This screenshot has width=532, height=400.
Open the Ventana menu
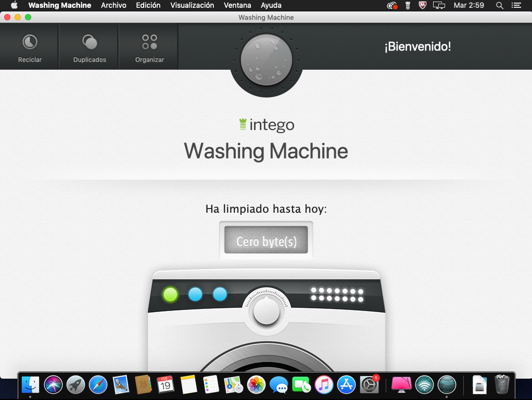(x=237, y=5)
